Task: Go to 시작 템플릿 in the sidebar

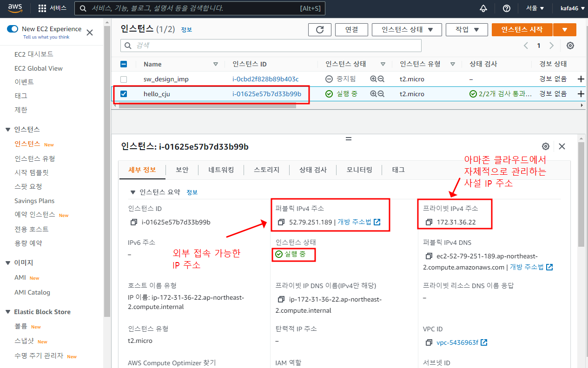Action: tap(32, 172)
